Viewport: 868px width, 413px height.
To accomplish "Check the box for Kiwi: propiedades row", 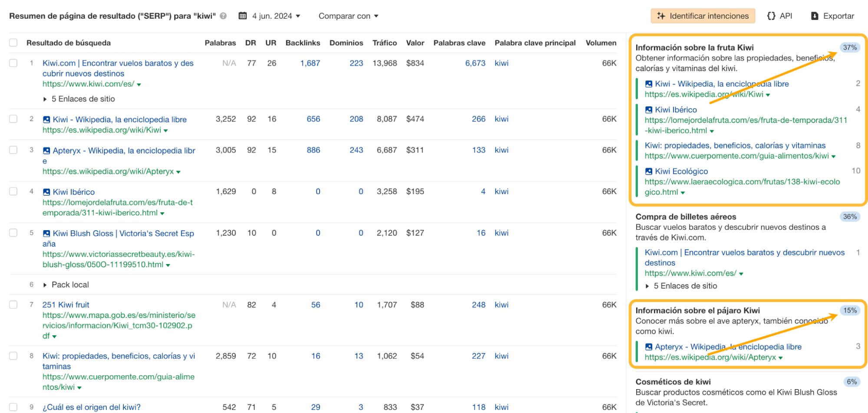I will coord(13,356).
